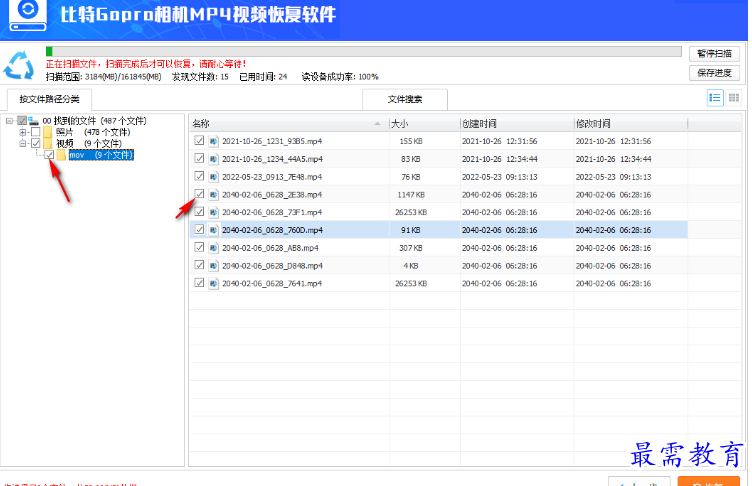Click size cell 1147 KB
752x486 pixels.
411,195
